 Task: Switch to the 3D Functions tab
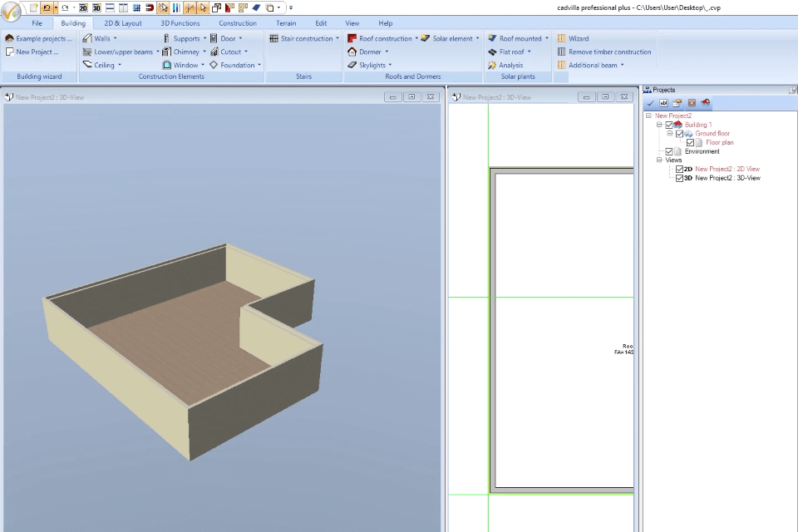[180, 23]
